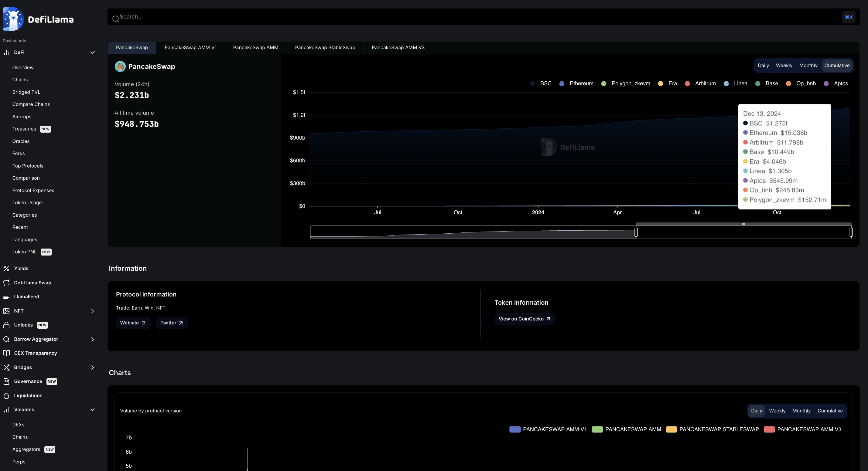
Task: Select the DeFi sidebar icon
Action: click(6, 52)
